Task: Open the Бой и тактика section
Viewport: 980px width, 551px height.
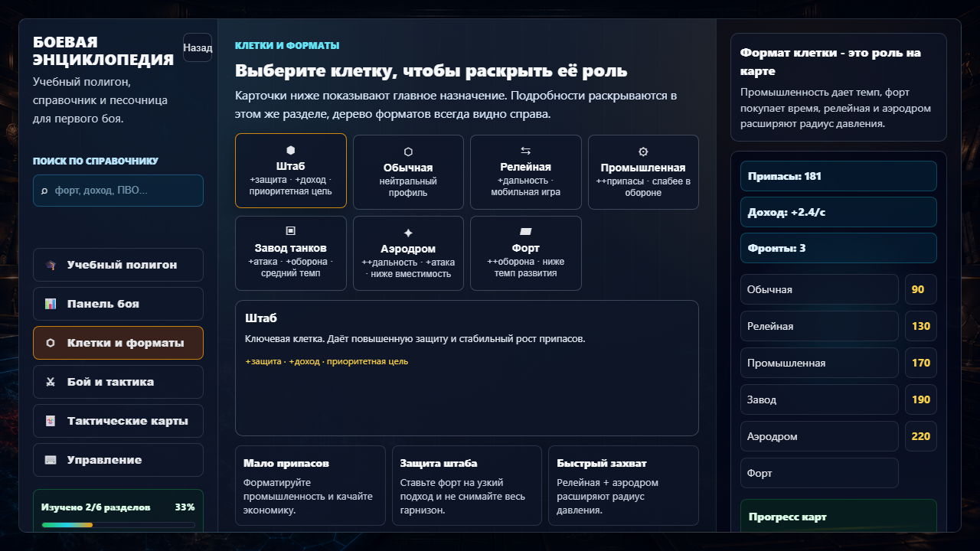Action: 118,382
